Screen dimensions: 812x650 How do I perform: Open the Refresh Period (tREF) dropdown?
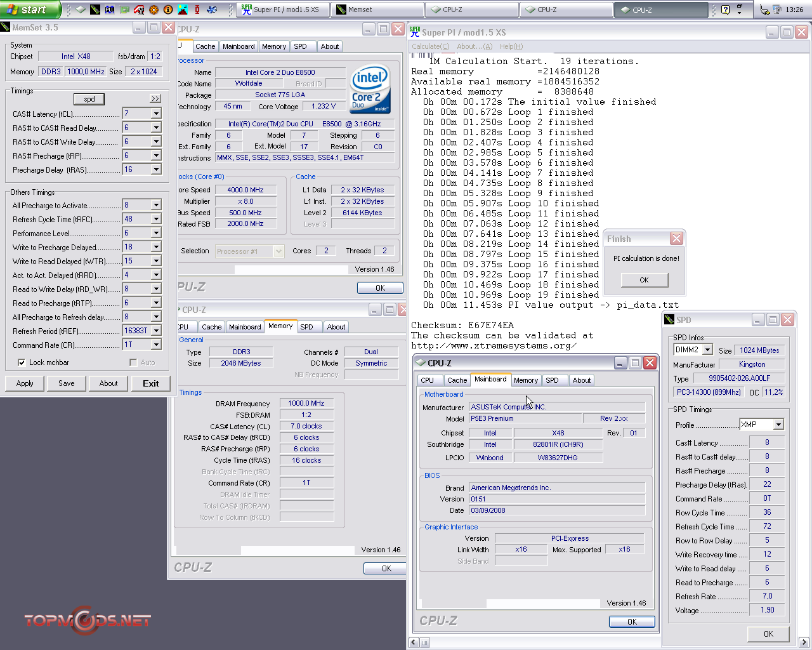[156, 331]
